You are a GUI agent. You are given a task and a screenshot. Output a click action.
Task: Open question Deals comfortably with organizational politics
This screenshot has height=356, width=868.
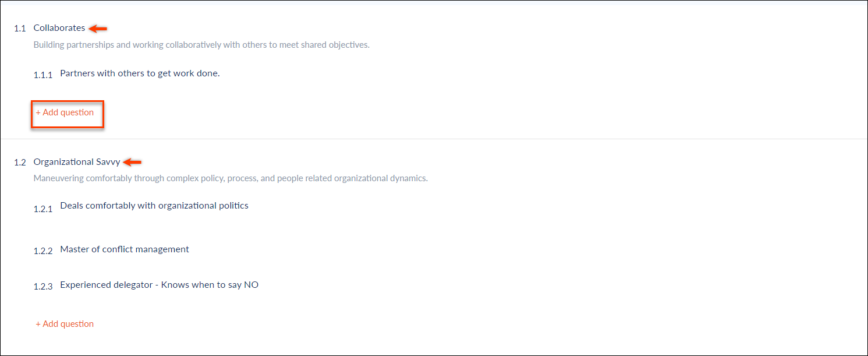[154, 206]
